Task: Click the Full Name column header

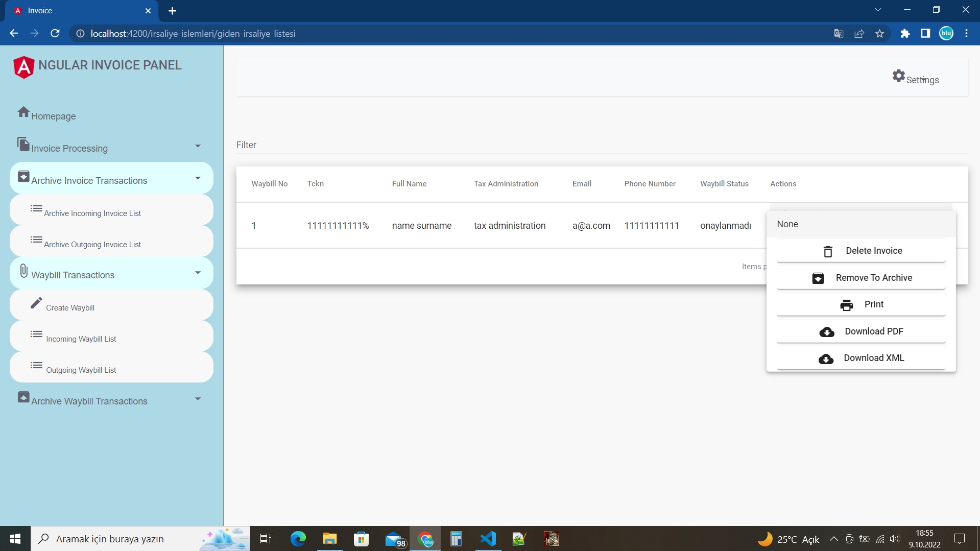Action: tap(409, 184)
